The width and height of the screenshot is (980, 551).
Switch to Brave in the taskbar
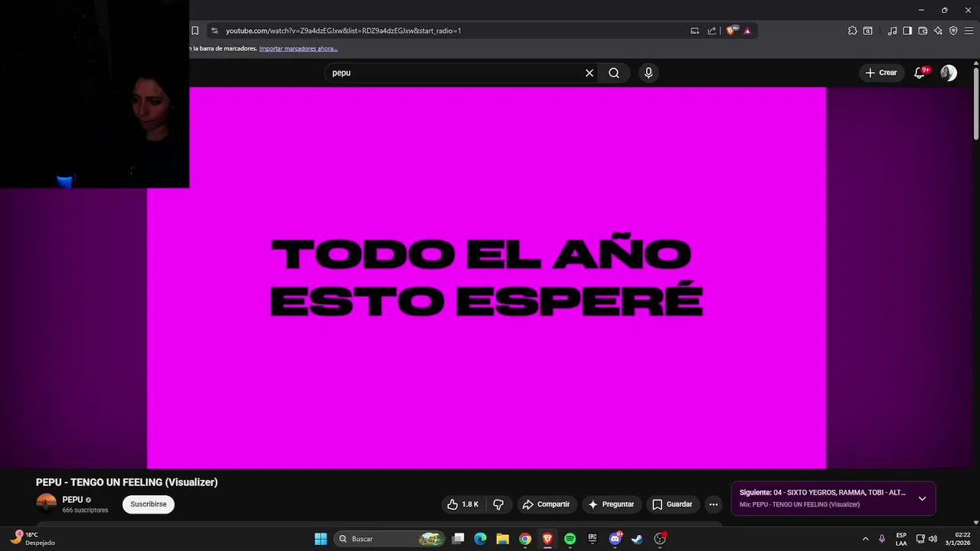pyautogui.click(x=547, y=539)
